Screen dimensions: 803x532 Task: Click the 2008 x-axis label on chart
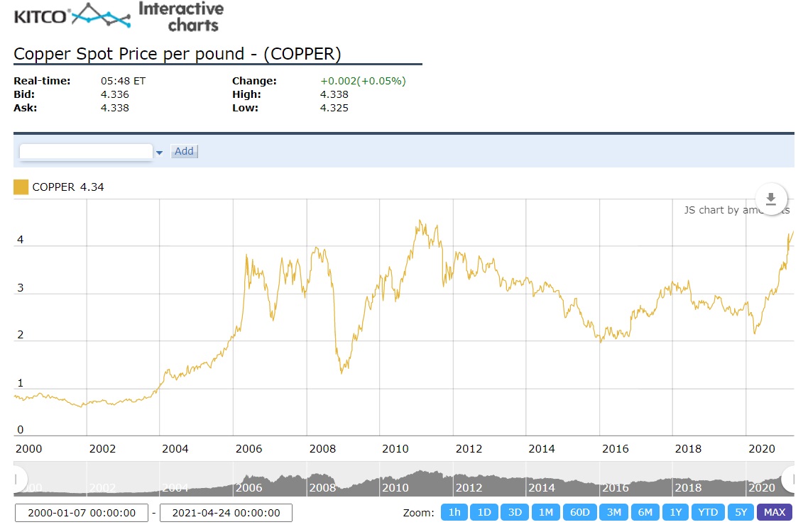(x=322, y=448)
